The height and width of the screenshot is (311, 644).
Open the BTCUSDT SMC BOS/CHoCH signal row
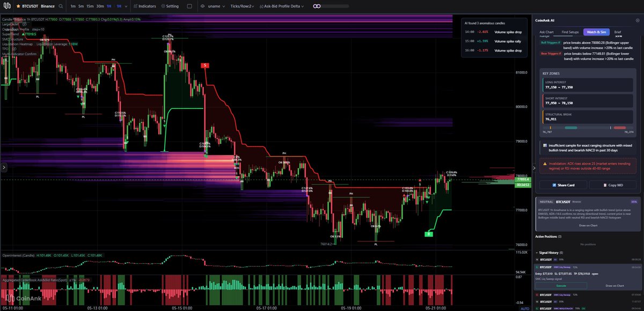[588, 308]
